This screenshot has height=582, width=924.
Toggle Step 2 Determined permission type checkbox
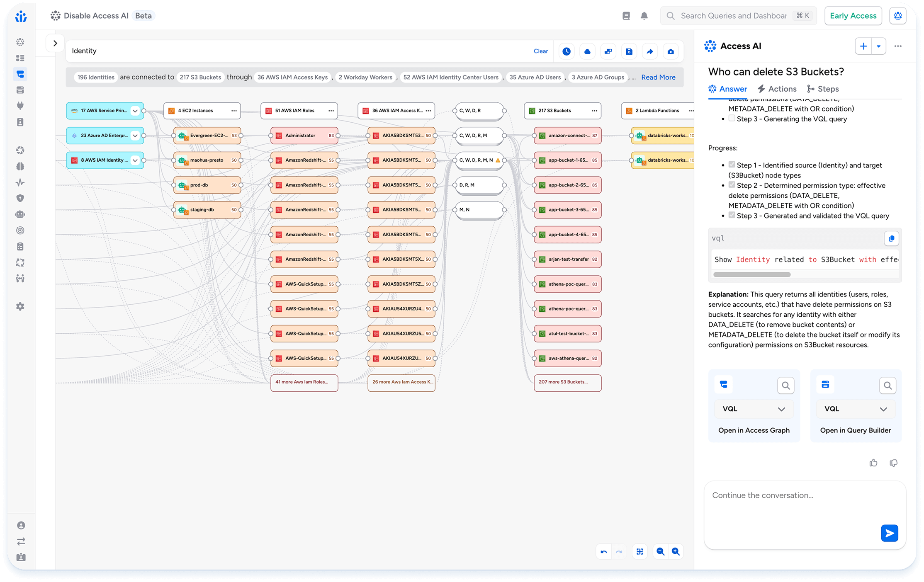(x=732, y=185)
